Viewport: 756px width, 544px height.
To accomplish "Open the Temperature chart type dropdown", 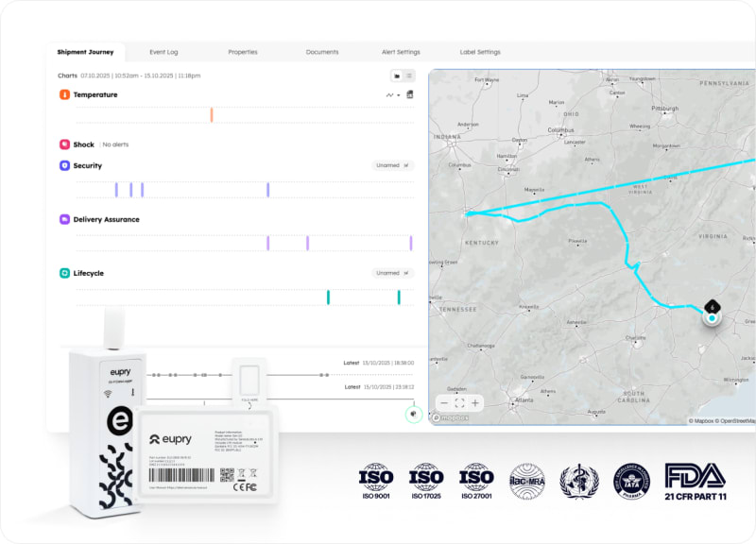I will pyautogui.click(x=393, y=95).
